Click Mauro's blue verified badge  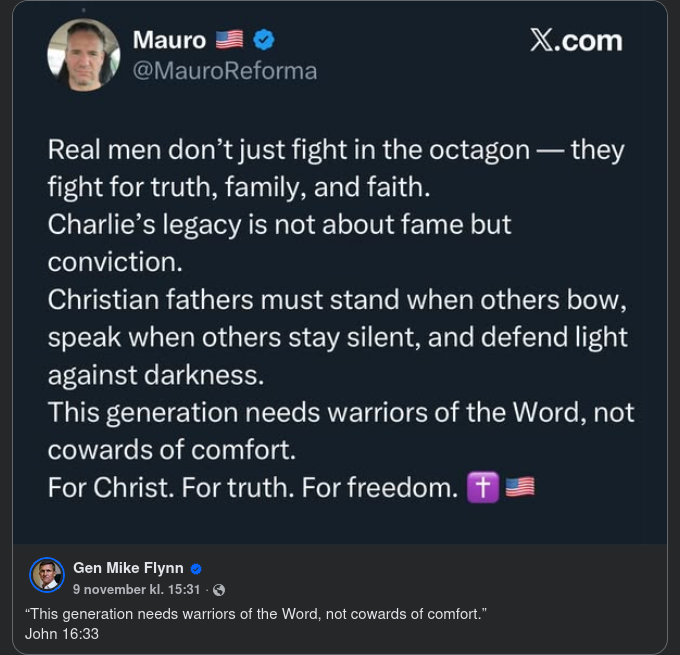[263, 40]
